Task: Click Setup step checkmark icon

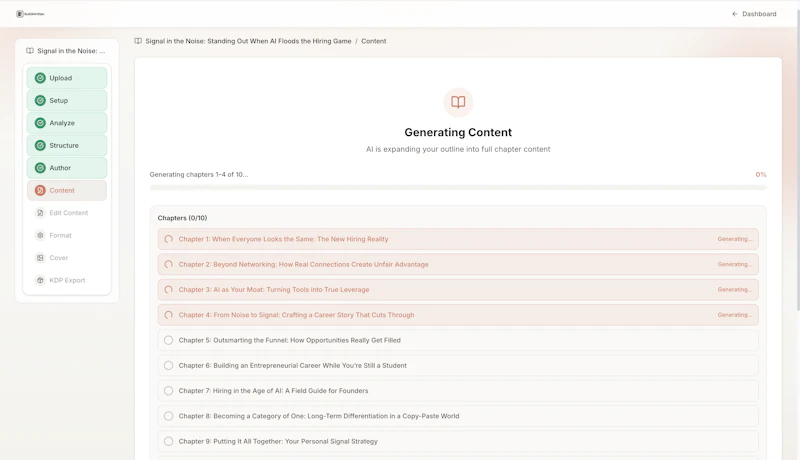Action: pos(40,100)
